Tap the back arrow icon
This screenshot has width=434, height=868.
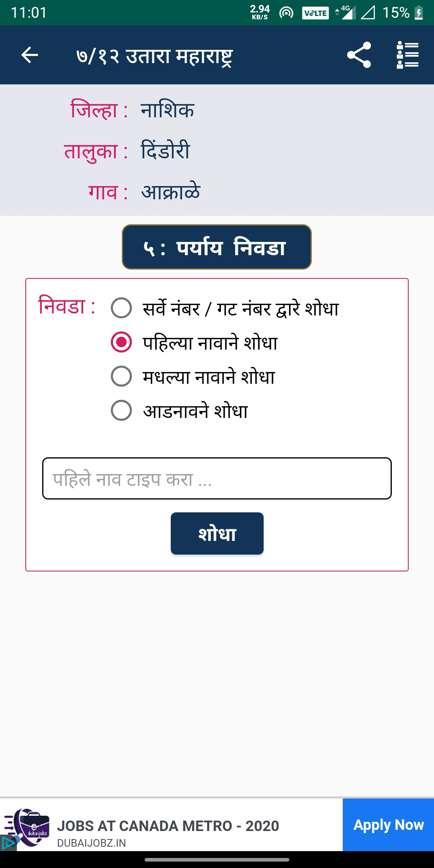(x=29, y=55)
